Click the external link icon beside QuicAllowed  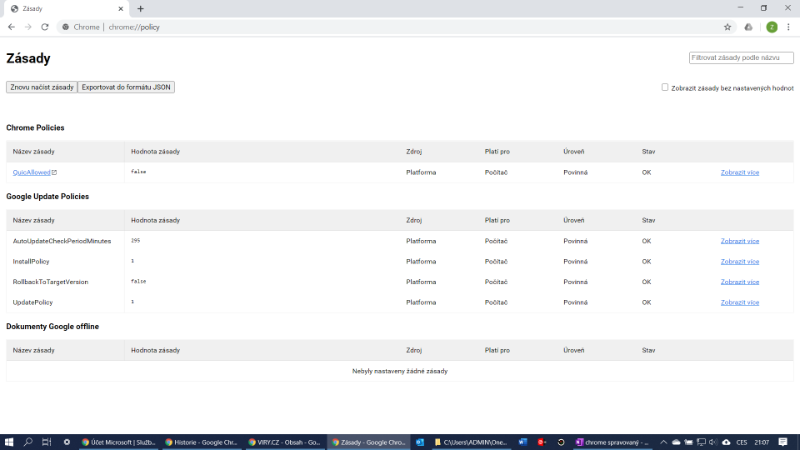[55, 172]
